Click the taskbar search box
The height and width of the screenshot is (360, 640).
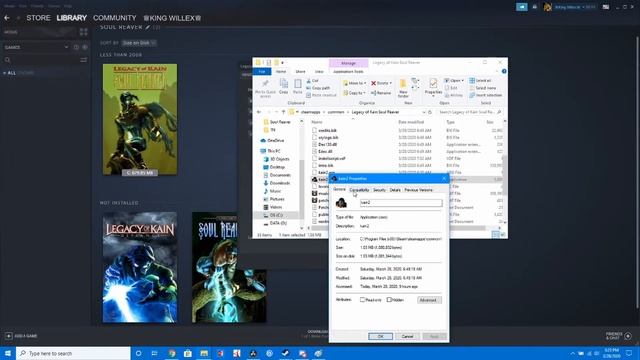[x=73, y=353]
